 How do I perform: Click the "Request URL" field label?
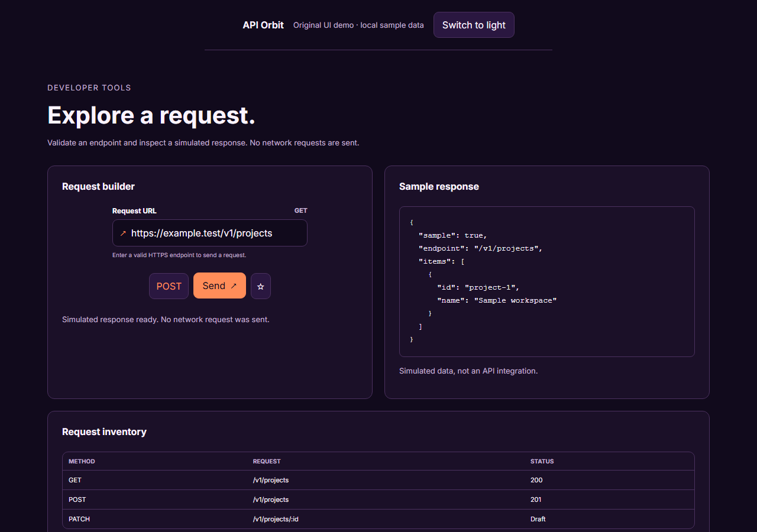(x=134, y=210)
